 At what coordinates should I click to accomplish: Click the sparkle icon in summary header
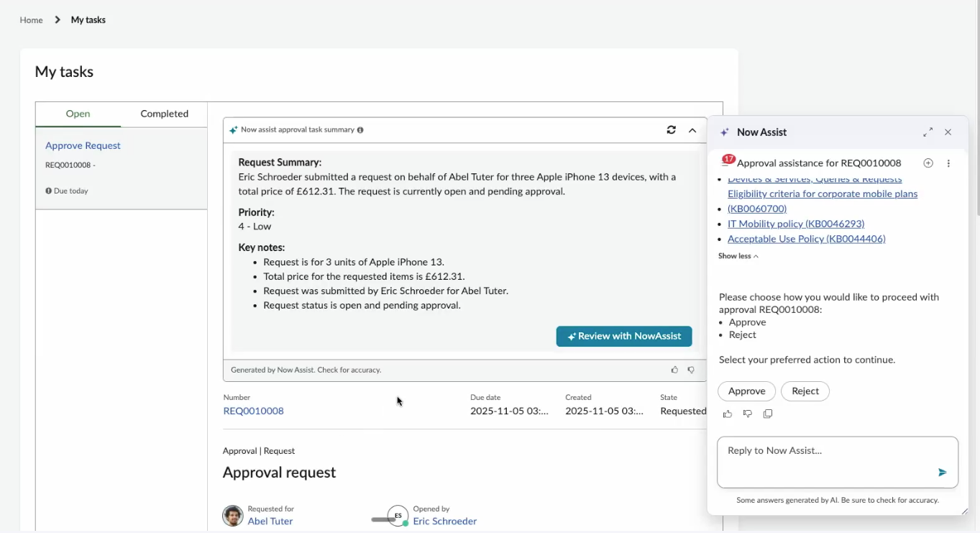233,130
